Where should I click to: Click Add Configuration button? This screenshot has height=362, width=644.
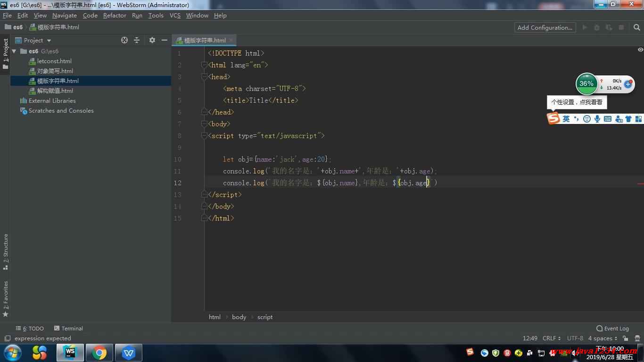tap(545, 27)
